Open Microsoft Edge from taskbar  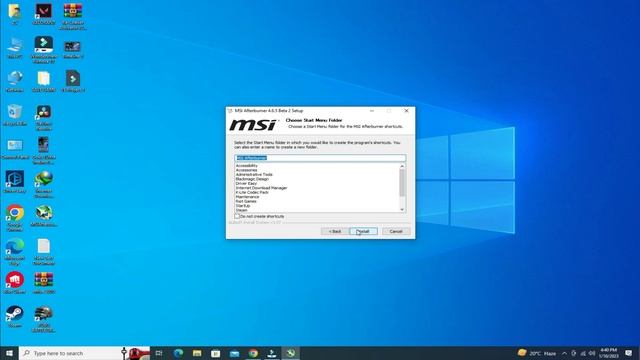coord(178,353)
